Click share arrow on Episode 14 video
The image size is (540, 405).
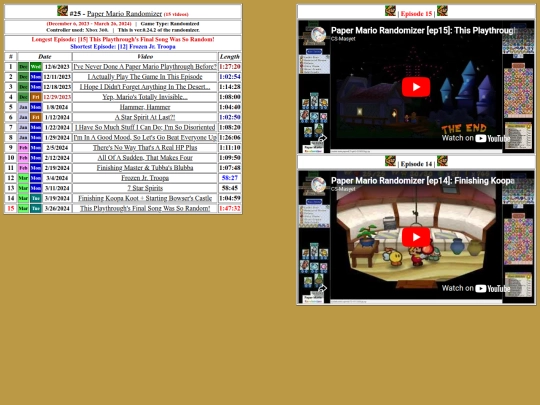tap(322, 288)
